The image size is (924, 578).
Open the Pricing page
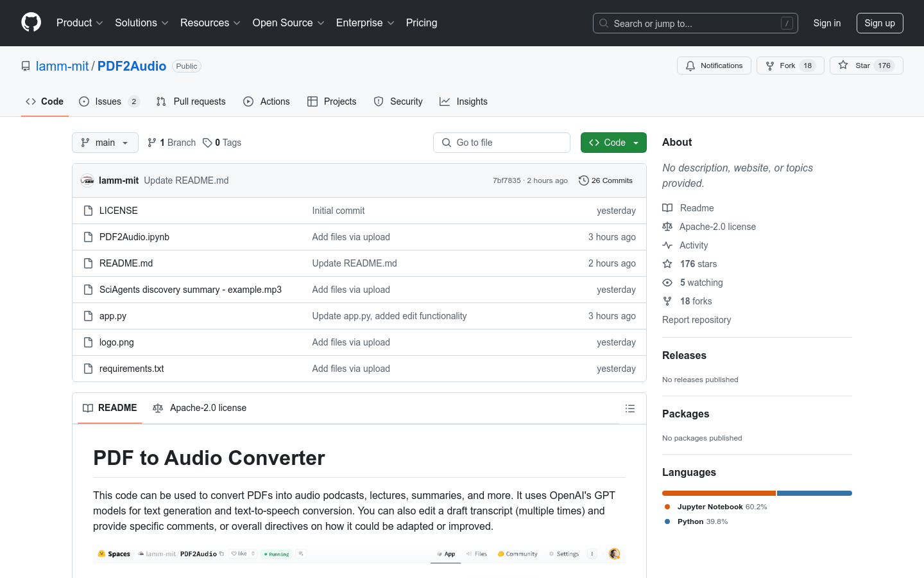tap(422, 22)
